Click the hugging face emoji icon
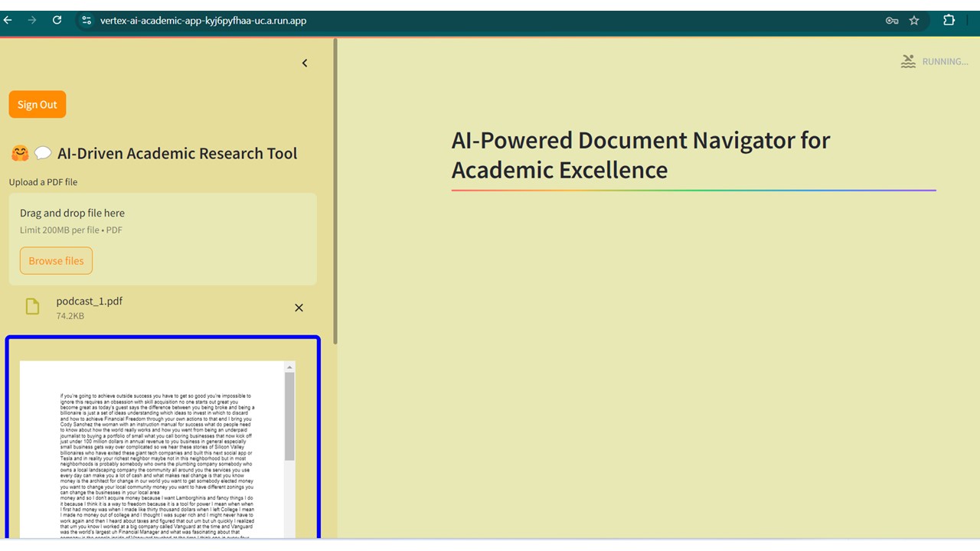980x551 pixels. pos(20,153)
